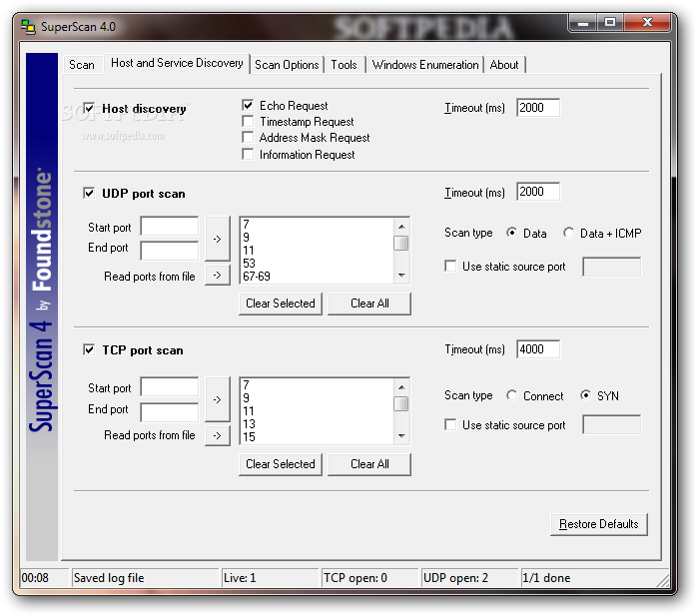
Task: Click TCP port list scroll down arrow
Action: (401, 435)
